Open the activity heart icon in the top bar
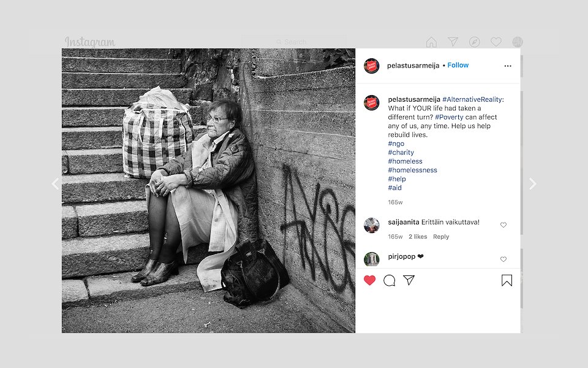Viewport: 588px width, 368px height. 496,42
